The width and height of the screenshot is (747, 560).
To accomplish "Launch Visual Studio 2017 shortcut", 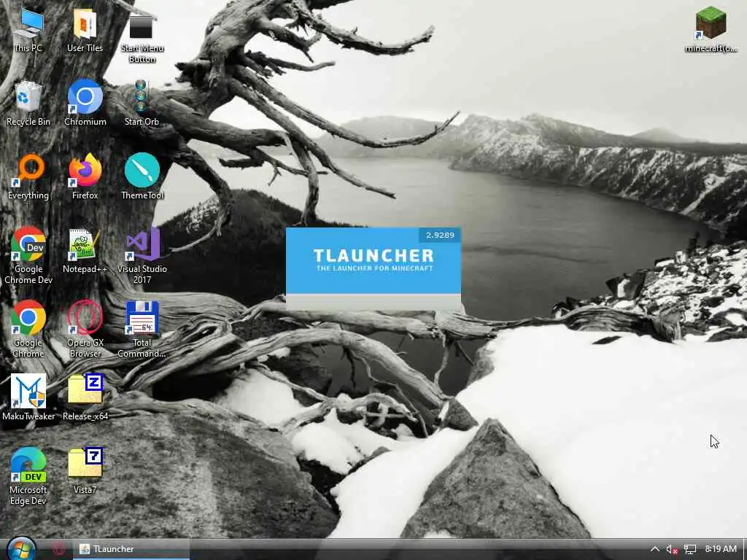I will pos(142,256).
